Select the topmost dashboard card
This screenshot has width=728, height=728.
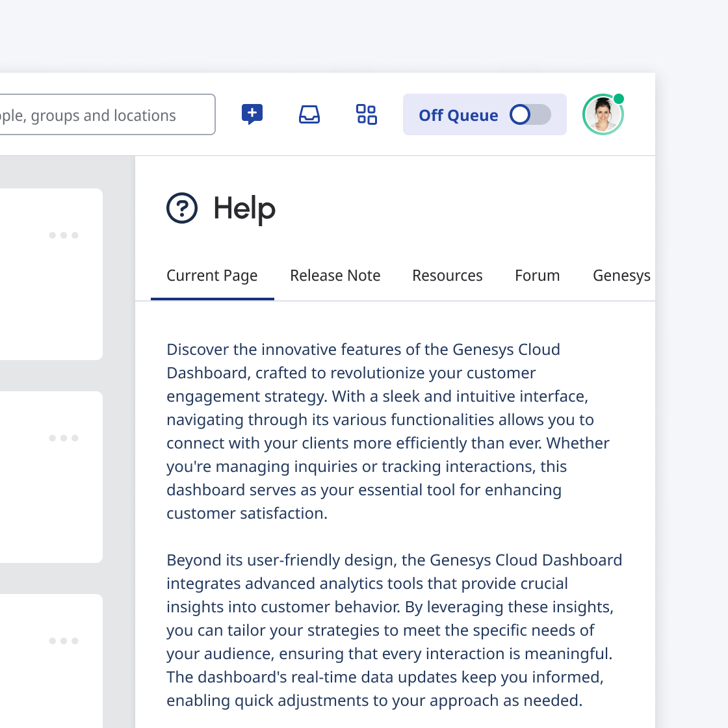click(x=39, y=292)
